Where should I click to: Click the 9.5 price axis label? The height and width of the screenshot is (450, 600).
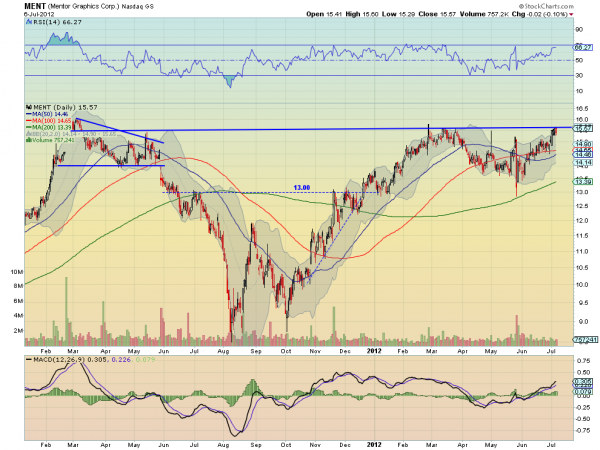582,303
